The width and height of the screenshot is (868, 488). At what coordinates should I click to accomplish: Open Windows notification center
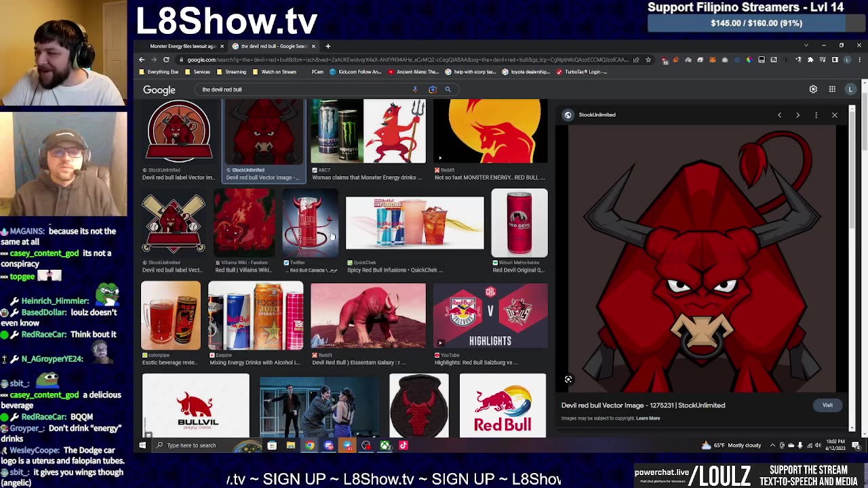pos(856,445)
